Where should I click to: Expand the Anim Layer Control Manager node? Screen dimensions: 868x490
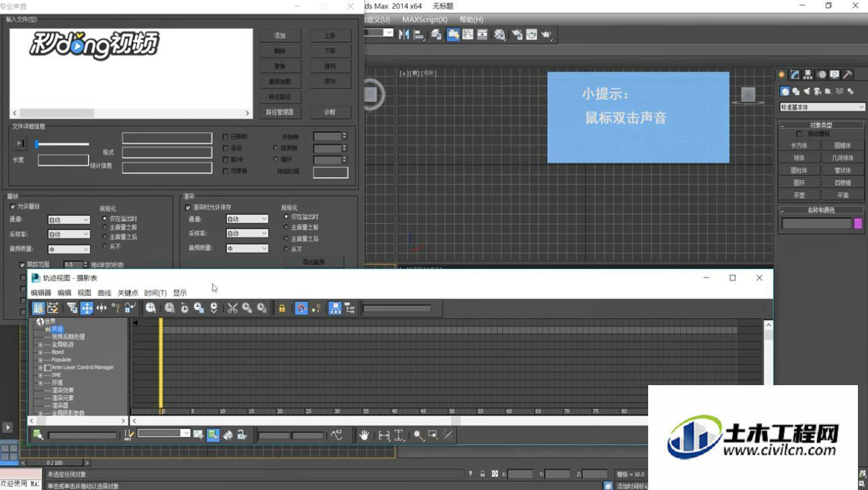point(40,368)
